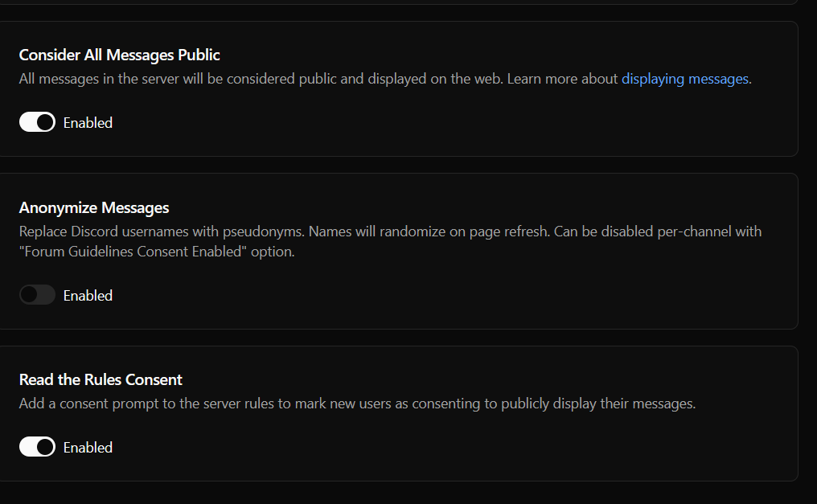817x504 pixels.
Task: Click the 'Add a consent prompt' description text
Action: click(x=357, y=404)
